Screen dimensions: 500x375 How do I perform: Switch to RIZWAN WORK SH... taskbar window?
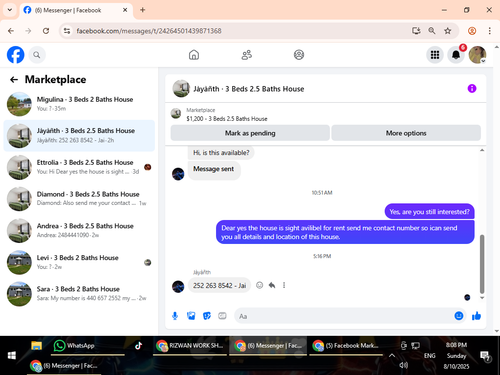tap(190, 346)
